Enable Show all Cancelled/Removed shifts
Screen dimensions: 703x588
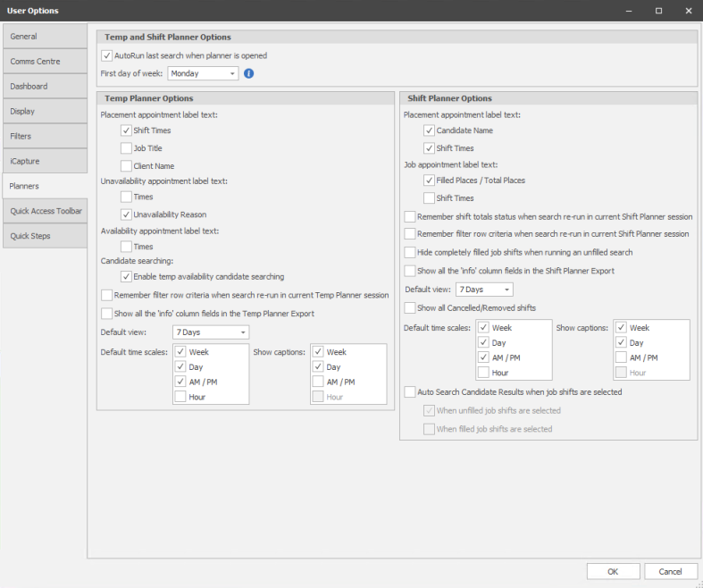(x=410, y=307)
